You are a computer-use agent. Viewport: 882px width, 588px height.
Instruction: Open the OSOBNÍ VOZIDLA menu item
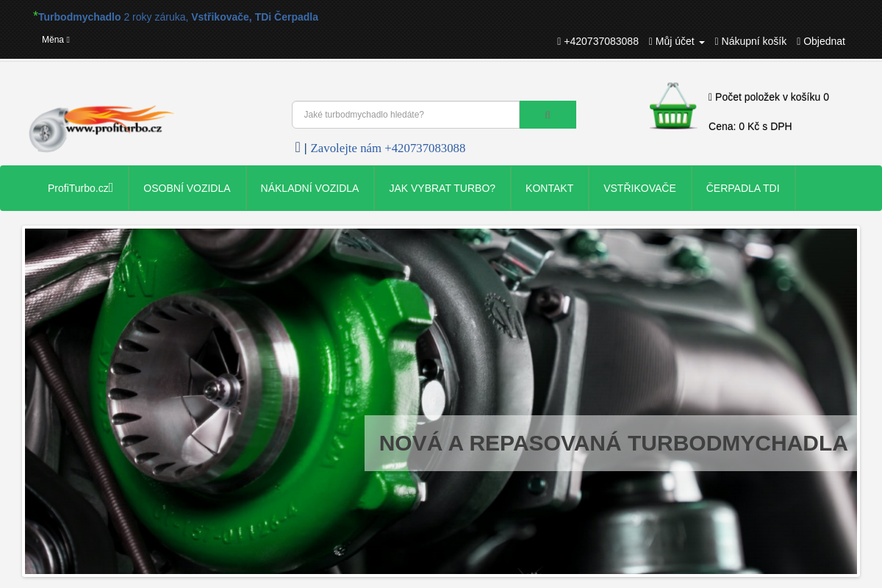coord(187,188)
